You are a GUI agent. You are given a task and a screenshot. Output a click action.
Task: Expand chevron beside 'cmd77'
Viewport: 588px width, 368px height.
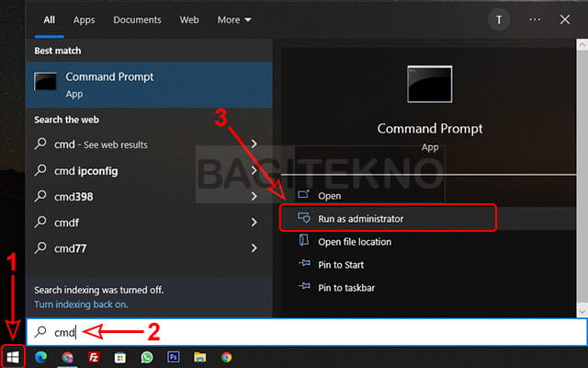pos(254,247)
